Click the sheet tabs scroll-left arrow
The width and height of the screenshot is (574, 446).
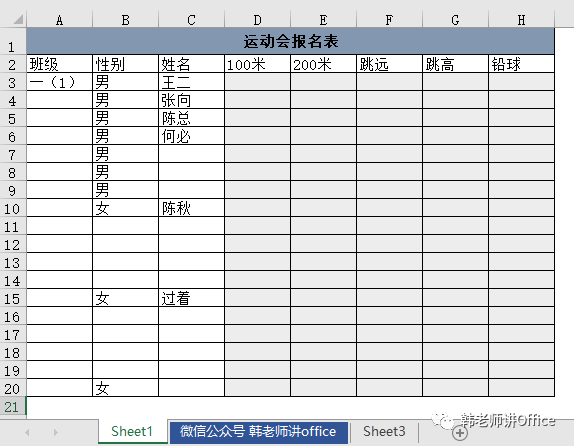(27, 432)
